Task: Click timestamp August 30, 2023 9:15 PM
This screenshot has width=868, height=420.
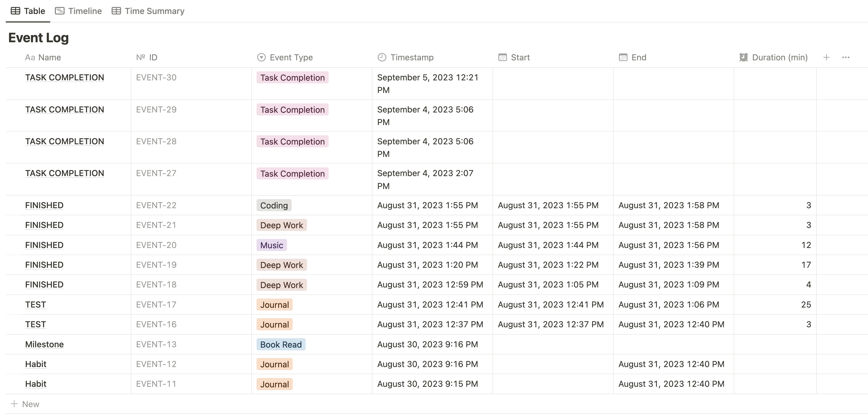Action: pyautogui.click(x=428, y=384)
